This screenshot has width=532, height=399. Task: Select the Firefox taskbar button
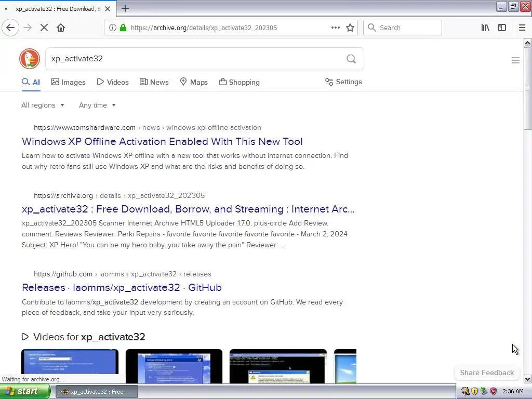point(97,392)
